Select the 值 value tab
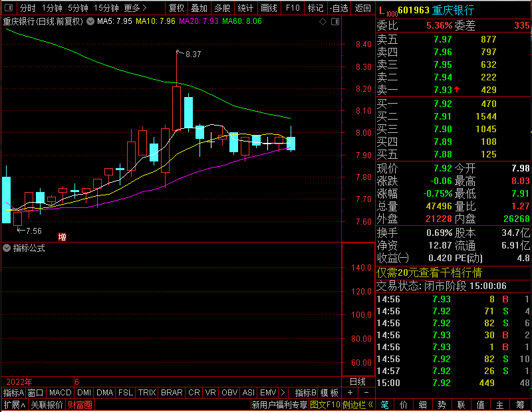This screenshot has width=532, height=412. [x=481, y=405]
